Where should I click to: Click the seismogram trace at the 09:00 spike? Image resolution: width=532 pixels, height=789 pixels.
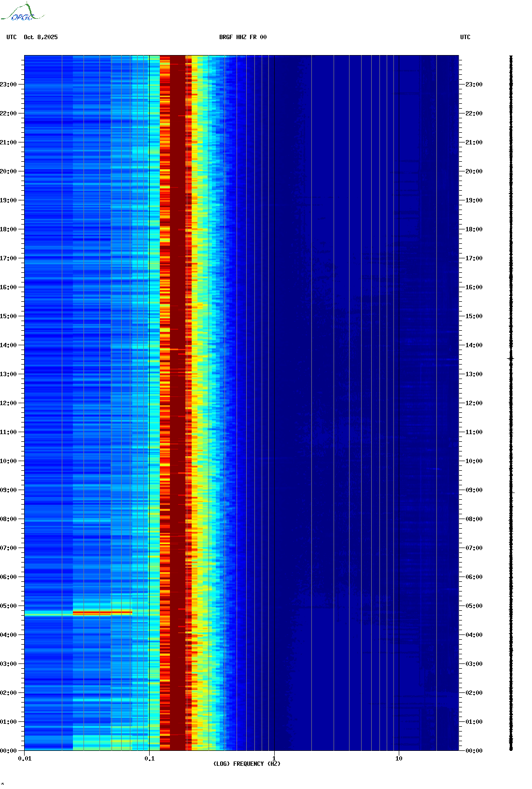pyautogui.click(x=512, y=493)
